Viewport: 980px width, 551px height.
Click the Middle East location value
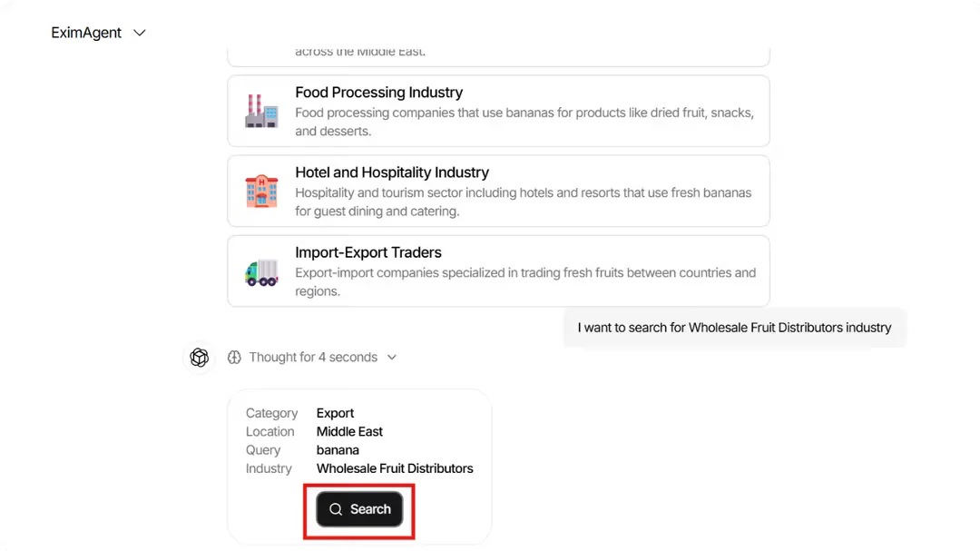tap(349, 431)
